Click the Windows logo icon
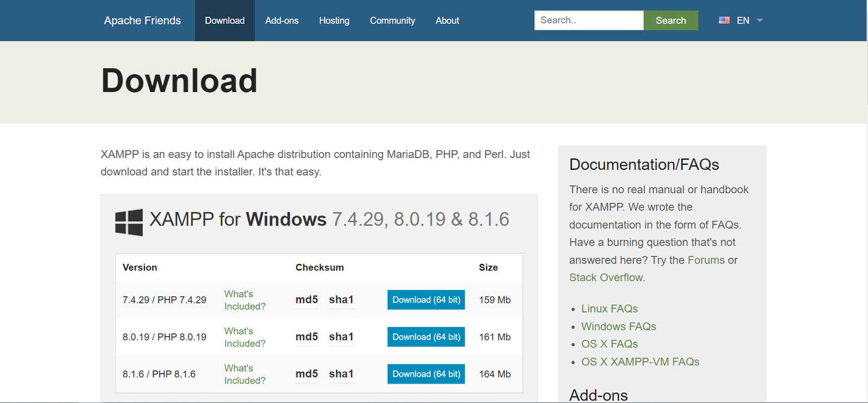Screen dimensions: 868x403 point(129,222)
